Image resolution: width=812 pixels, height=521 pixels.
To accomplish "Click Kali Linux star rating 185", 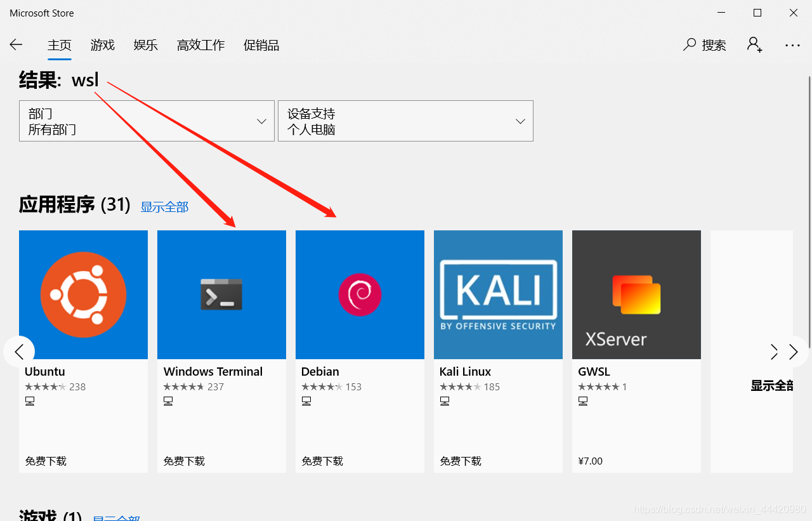I will (470, 386).
